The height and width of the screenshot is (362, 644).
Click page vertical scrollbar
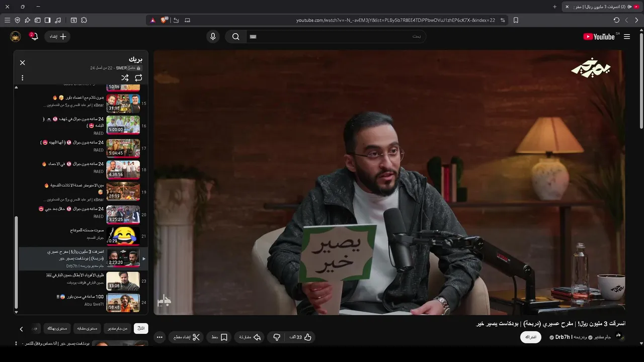(641, 80)
